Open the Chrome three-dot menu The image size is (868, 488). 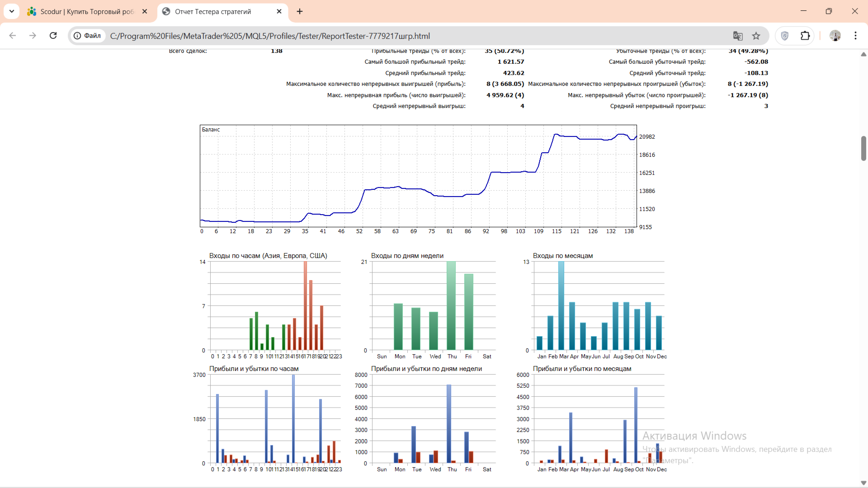tap(855, 36)
